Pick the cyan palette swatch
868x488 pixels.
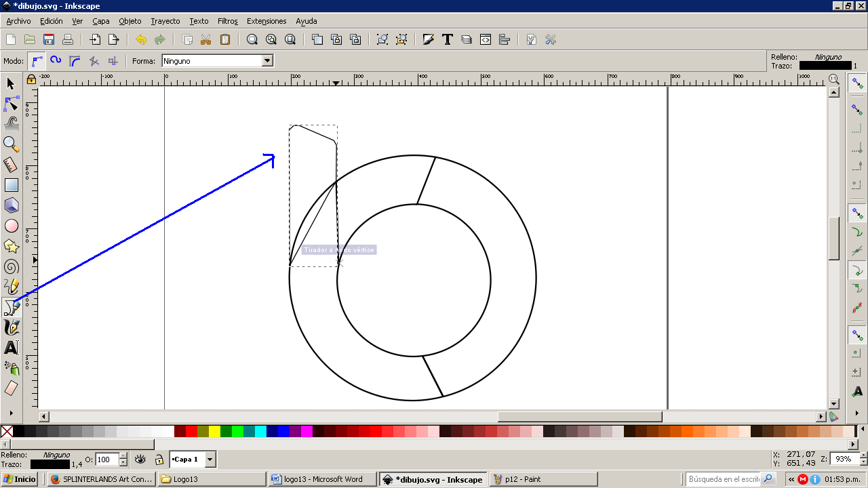coord(260,431)
